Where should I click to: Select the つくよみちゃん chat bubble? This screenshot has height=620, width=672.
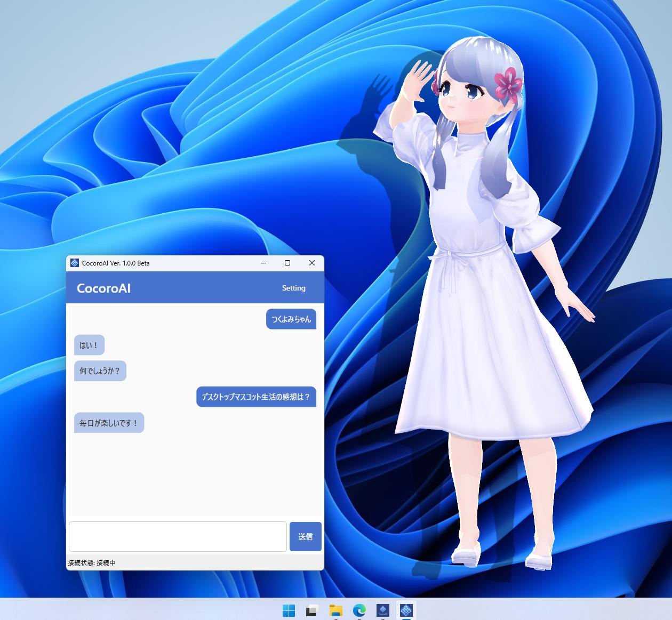291,319
